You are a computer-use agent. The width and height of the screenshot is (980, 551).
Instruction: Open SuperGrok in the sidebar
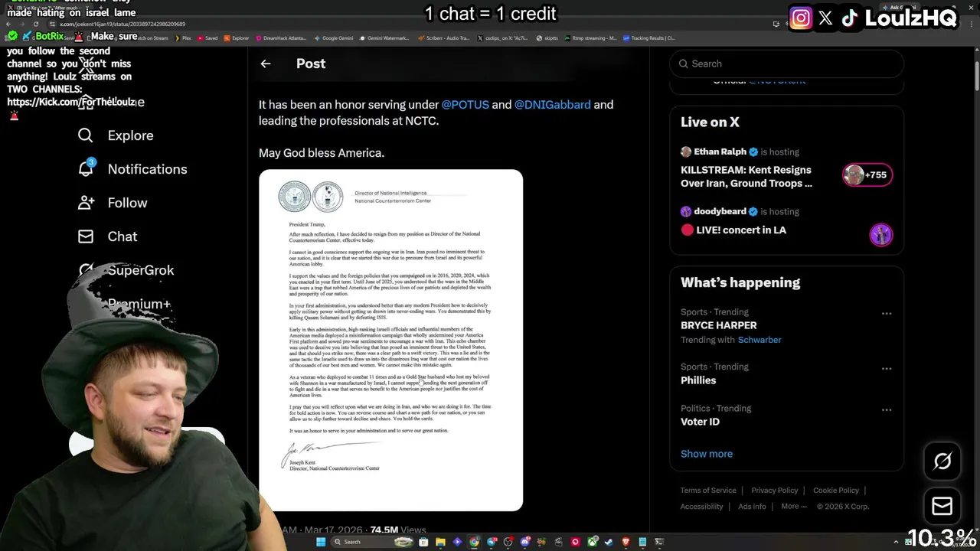coord(126,270)
